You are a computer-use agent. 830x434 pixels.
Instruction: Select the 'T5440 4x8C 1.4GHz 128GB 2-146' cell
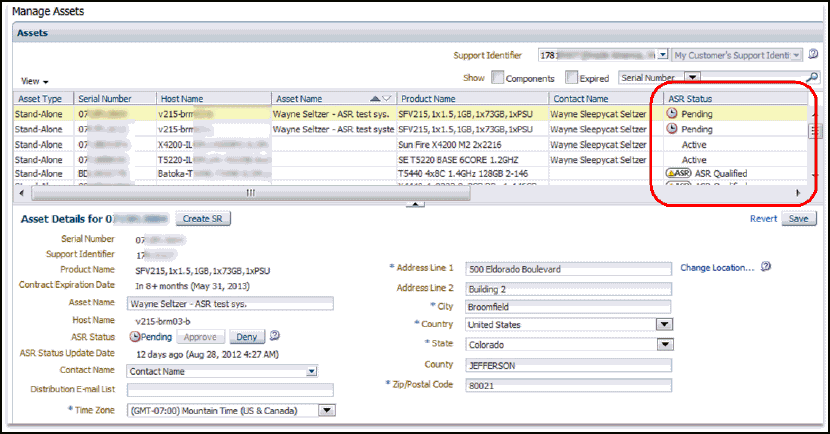(473, 174)
